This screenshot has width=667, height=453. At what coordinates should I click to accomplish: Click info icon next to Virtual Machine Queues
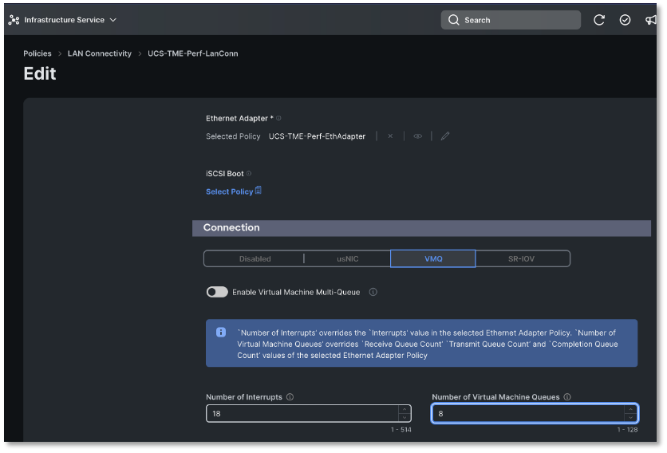(x=567, y=397)
